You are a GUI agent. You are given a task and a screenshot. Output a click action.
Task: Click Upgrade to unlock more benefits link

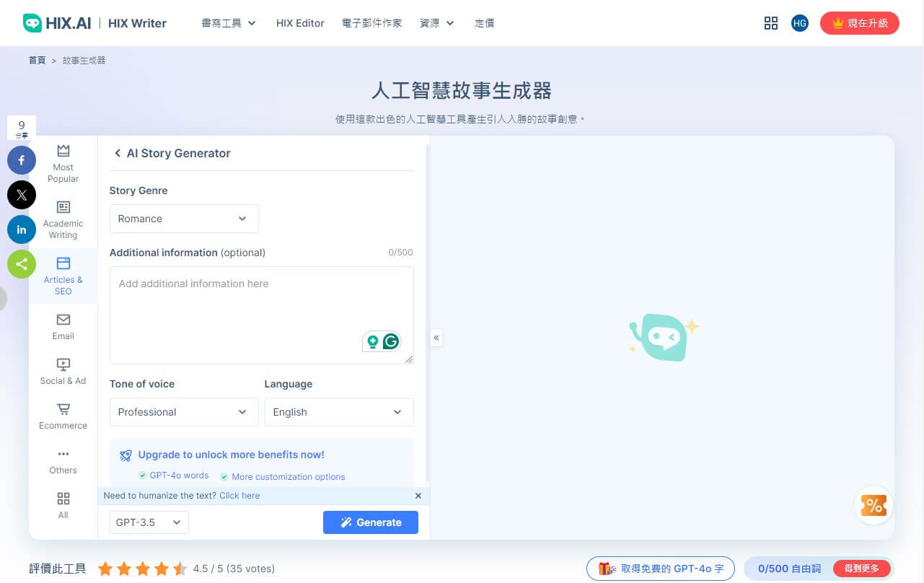[x=231, y=455]
